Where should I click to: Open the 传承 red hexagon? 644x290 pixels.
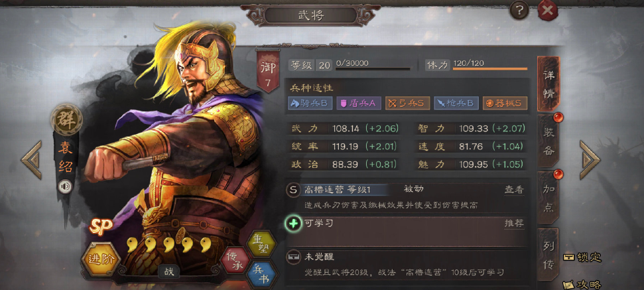coord(233,260)
